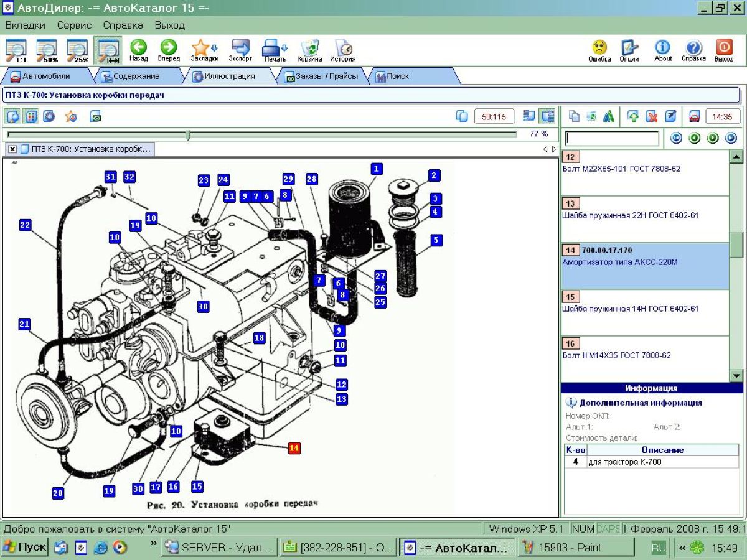Open the Сервис menu
This screenshot has width=747, height=560.
[x=74, y=26]
